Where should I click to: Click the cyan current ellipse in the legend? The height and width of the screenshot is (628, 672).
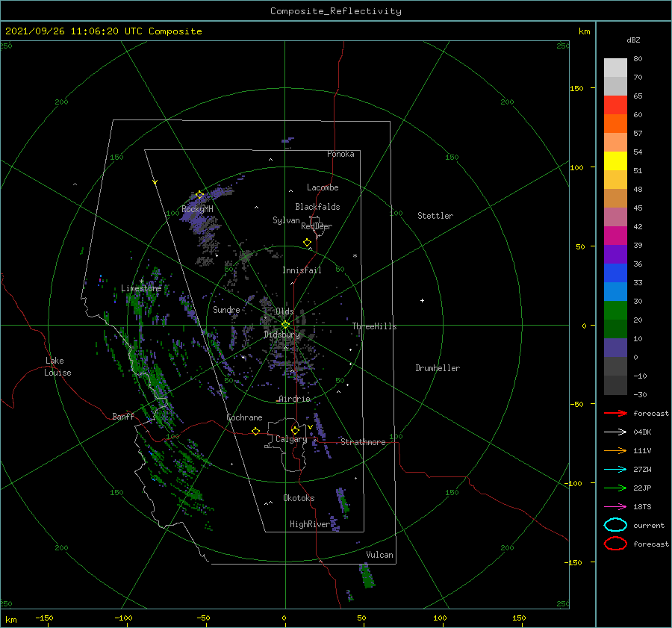click(x=615, y=525)
